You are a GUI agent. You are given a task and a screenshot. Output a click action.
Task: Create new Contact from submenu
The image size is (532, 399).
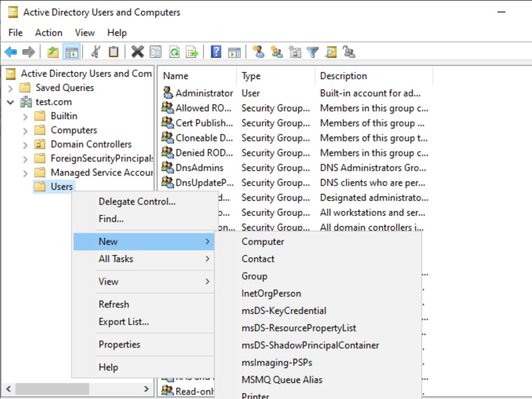318,259
